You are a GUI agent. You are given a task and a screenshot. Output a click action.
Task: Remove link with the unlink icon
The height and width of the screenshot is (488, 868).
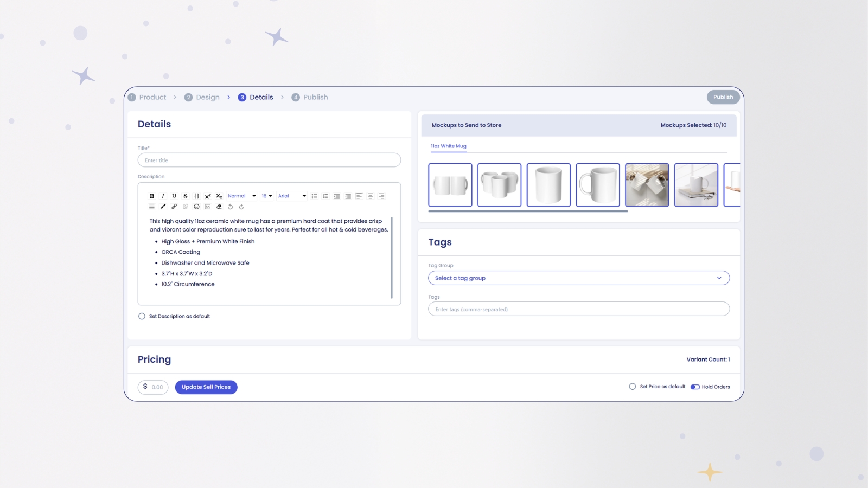186,207
